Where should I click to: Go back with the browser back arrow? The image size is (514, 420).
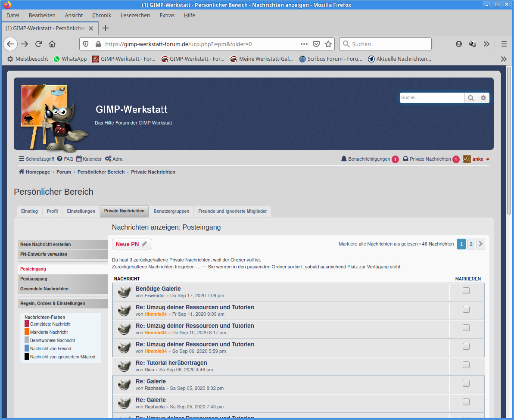pyautogui.click(x=10, y=44)
